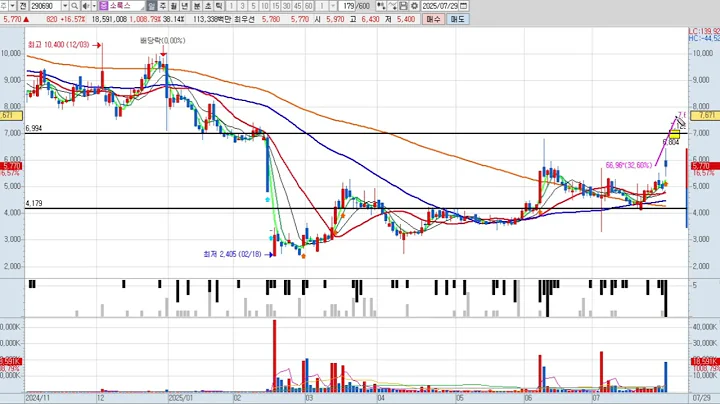720x404 pixels.
Task: Click the 2025/01 label on time axis
Action: click(180, 398)
